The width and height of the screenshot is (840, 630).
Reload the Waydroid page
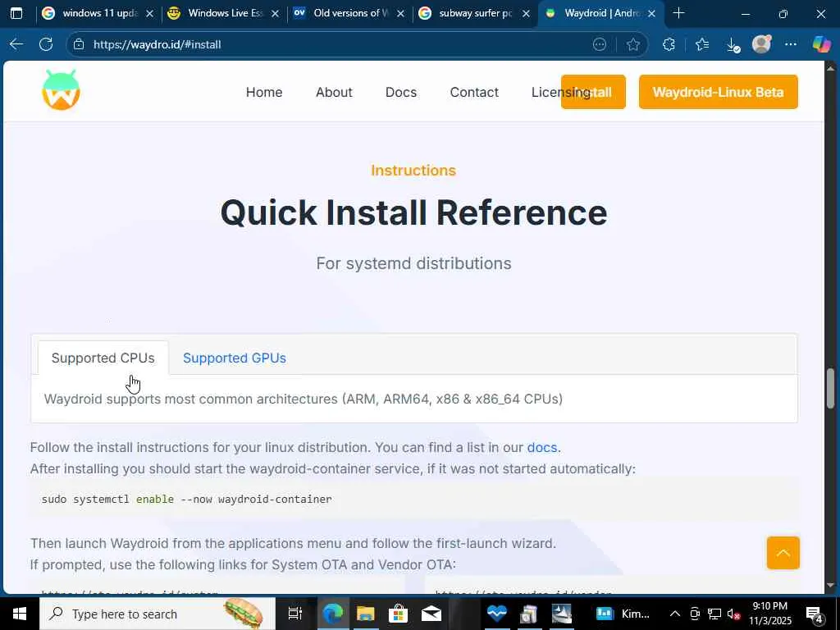(x=46, y=44)
